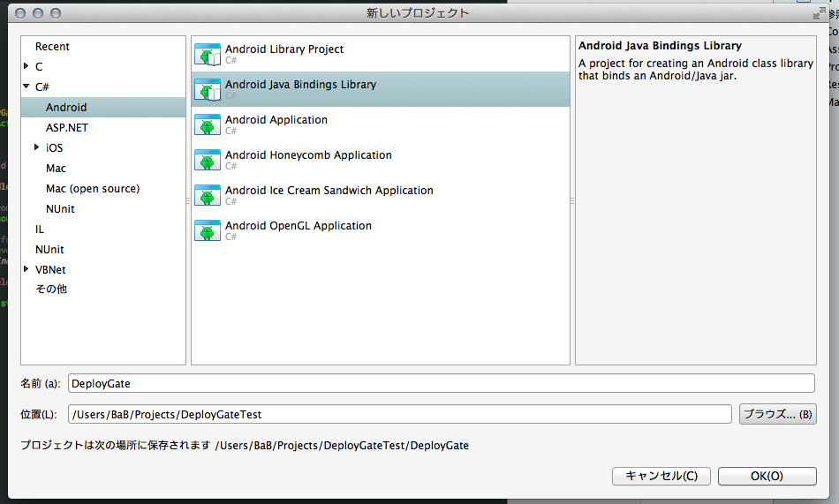The width and height of the screenshot is (839, 504).
Task: Select the C language category
Action: [x=39, y=67]
